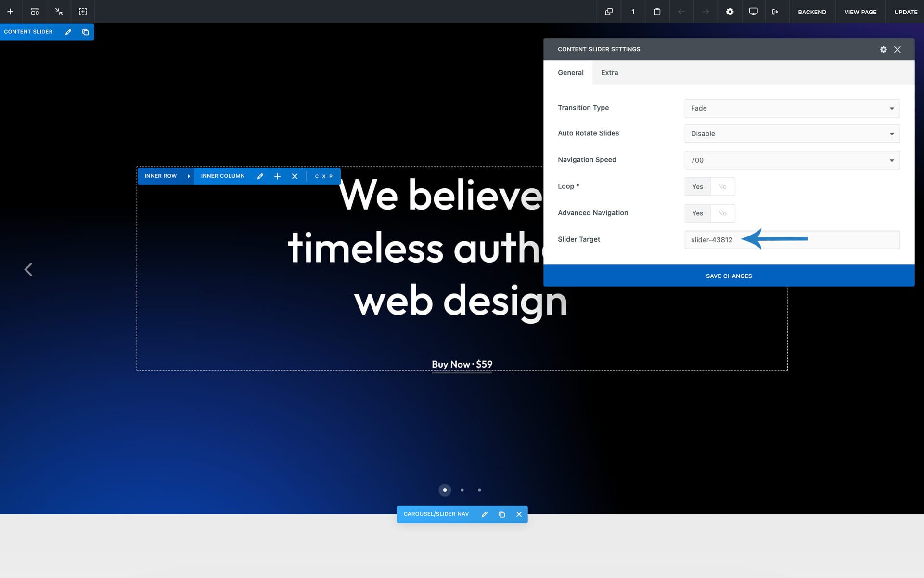Open the Auto Rotate Slides dropdown
The height and width of the screenshot is (578, 924).
pos(792,134)
